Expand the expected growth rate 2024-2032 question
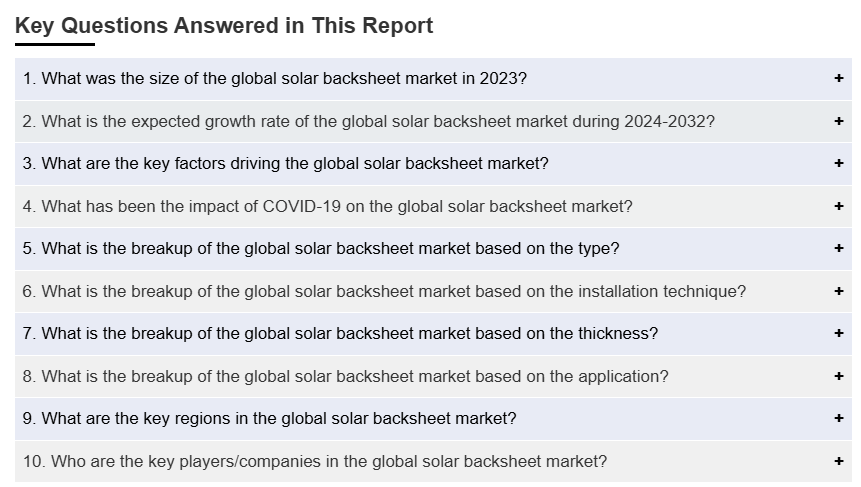This screenshot has height=487, width=861. [433, 121]
